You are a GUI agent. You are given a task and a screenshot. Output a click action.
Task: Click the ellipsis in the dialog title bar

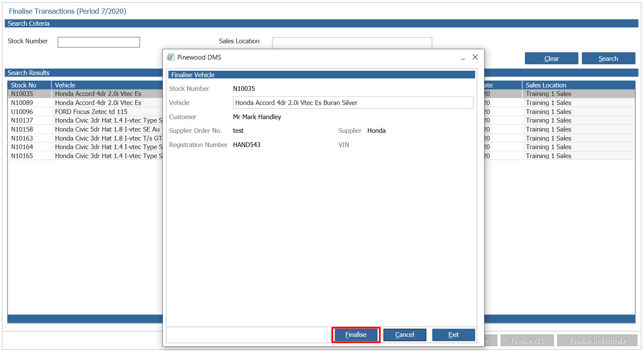463,58
